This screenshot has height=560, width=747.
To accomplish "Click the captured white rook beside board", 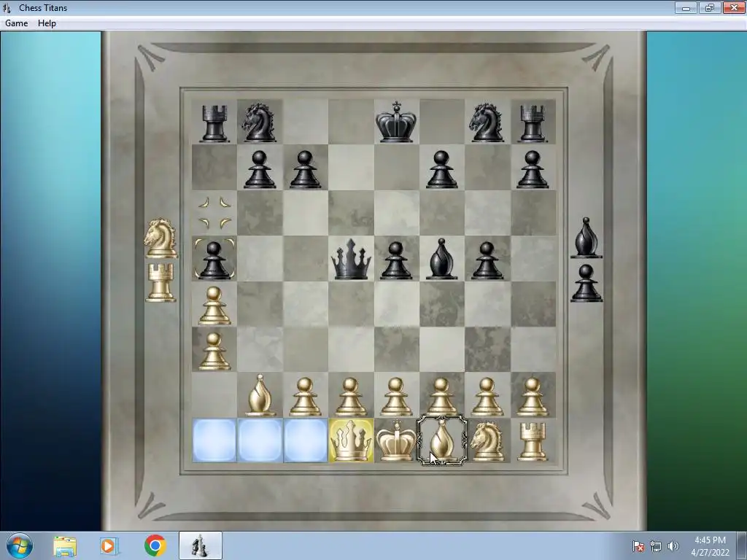I will 161,283.
